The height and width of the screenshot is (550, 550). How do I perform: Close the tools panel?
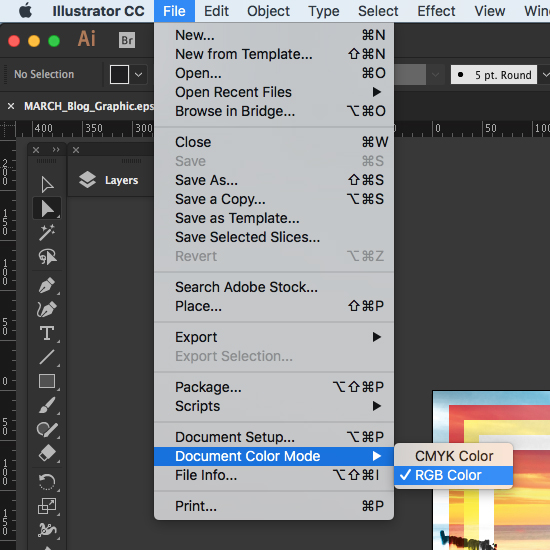click(x=36, y=150)
